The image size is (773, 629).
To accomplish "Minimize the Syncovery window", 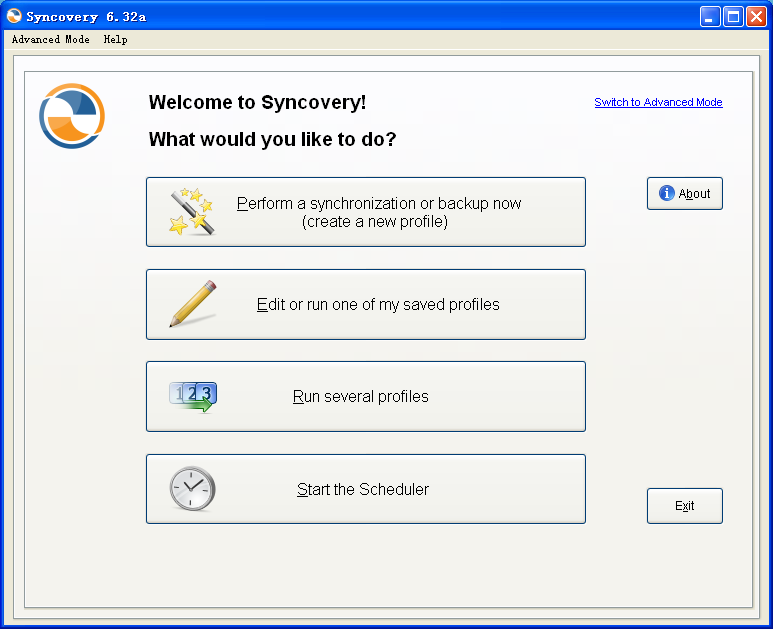I will coord(710,17).
